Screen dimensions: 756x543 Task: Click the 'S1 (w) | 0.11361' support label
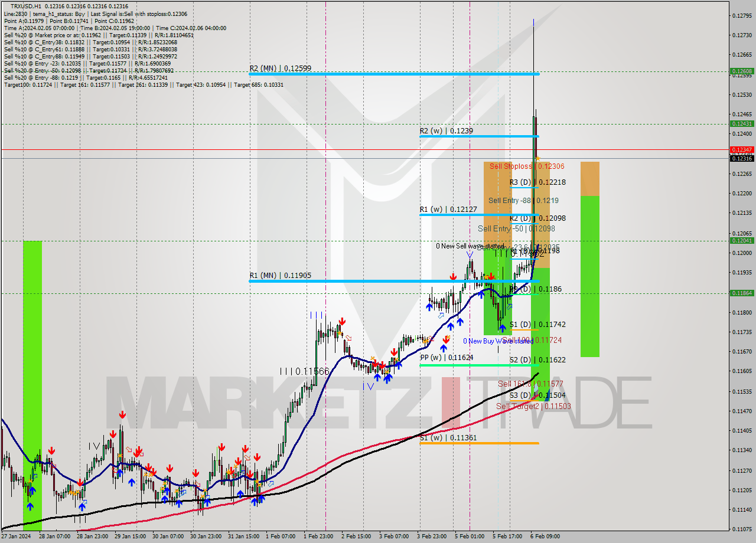(448, 437)
